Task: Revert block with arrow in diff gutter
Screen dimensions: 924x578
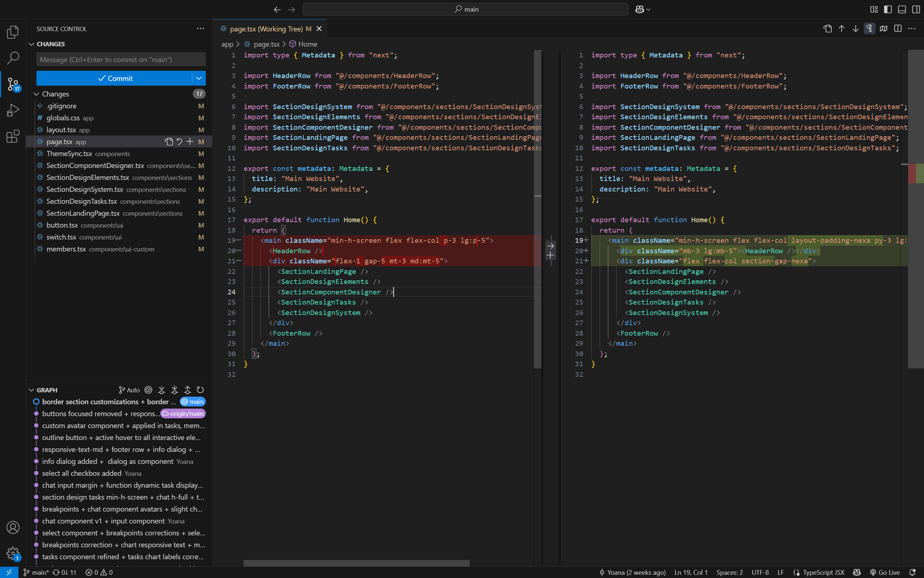Action: click(550, 246)
